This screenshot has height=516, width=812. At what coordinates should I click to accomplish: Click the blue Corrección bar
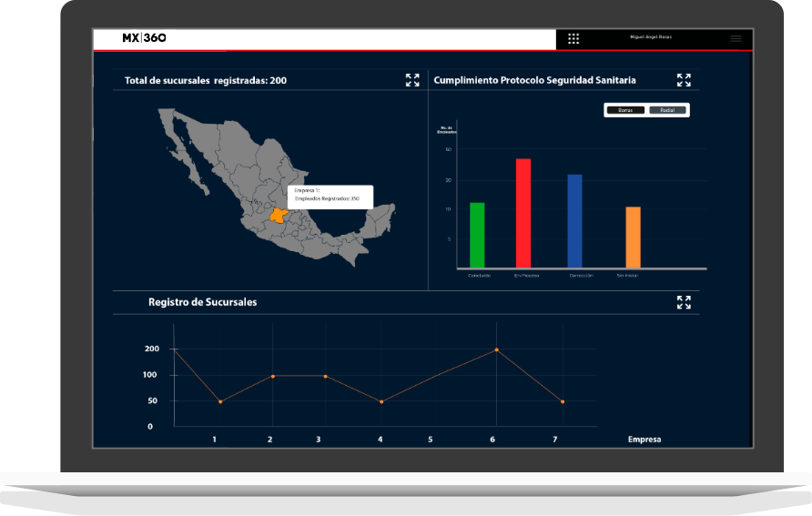(574, 221)
